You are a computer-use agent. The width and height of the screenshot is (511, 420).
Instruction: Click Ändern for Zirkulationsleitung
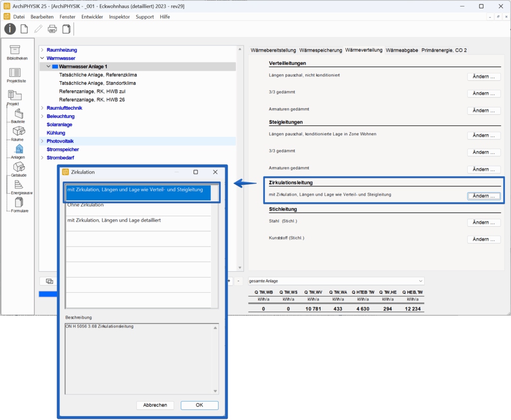pos(484,196)
